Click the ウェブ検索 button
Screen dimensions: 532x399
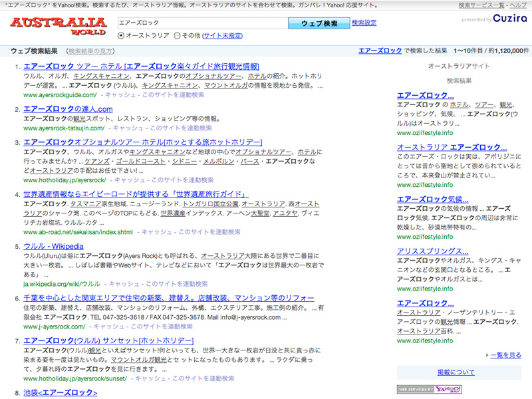point(319,23)
